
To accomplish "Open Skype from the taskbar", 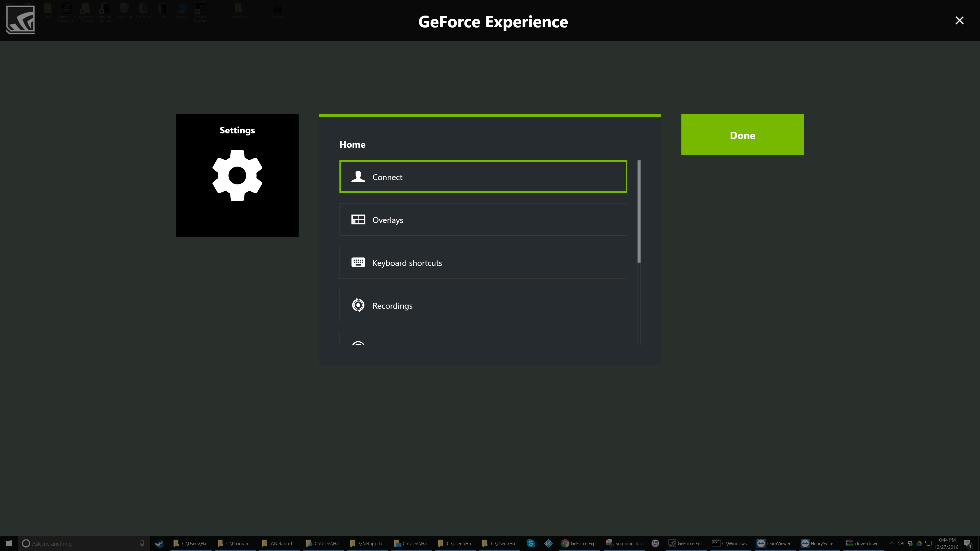I will click(531, 543).
